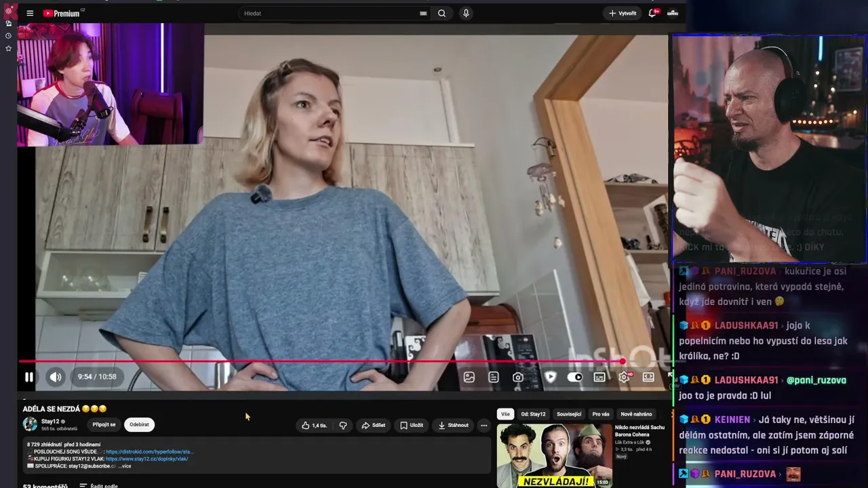Screen dimensions: 868x488
Task: Open the Vytvořit create menu
Action: click(x=623, y=14)
